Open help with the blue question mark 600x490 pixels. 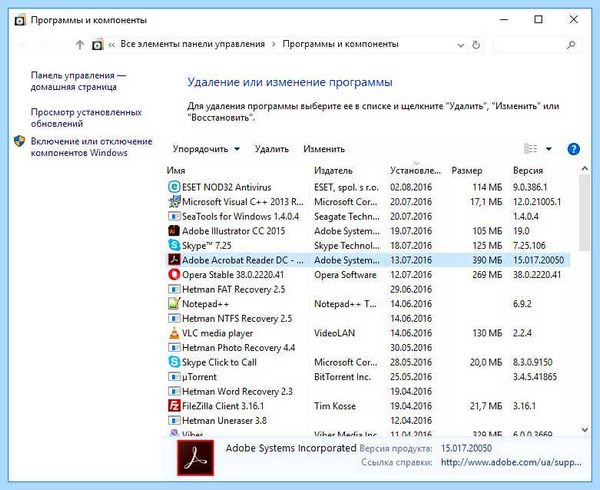(573, 149)
